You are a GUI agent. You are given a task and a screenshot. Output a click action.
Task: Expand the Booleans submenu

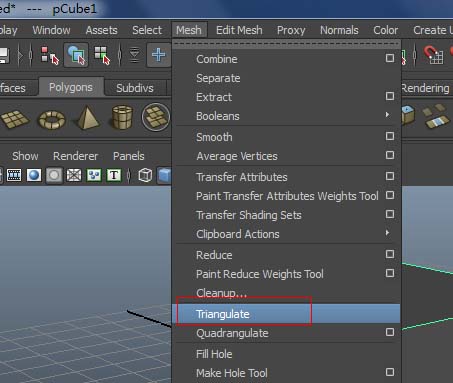[x=286, y=116]
